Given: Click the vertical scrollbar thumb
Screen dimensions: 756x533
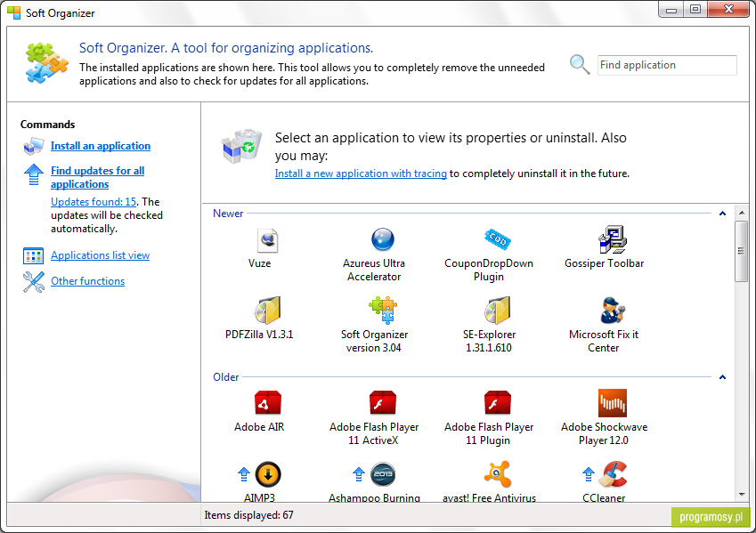Looking at the screenshot, I should (742, 251).
